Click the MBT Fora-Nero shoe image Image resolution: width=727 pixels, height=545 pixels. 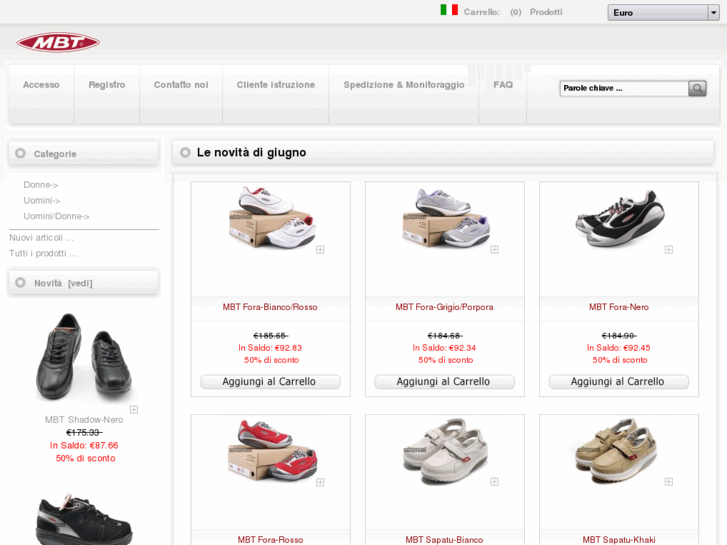point(620,218)
